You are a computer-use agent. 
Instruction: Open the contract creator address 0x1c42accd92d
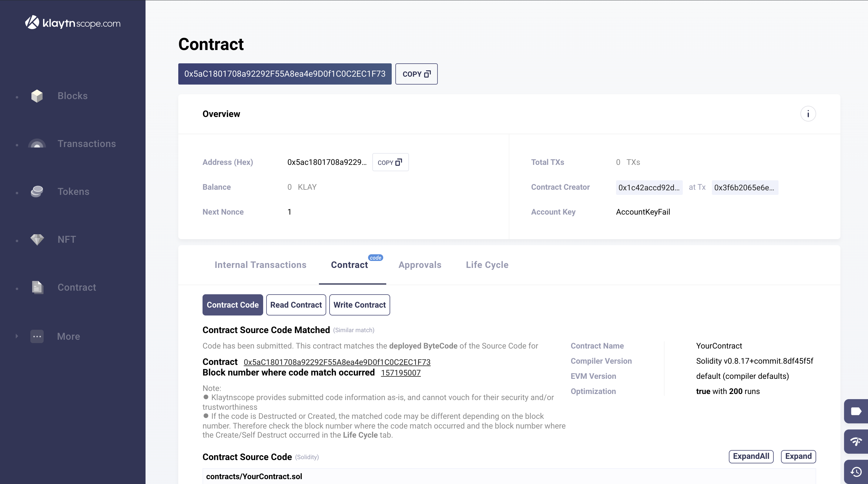tap(648, 188)
